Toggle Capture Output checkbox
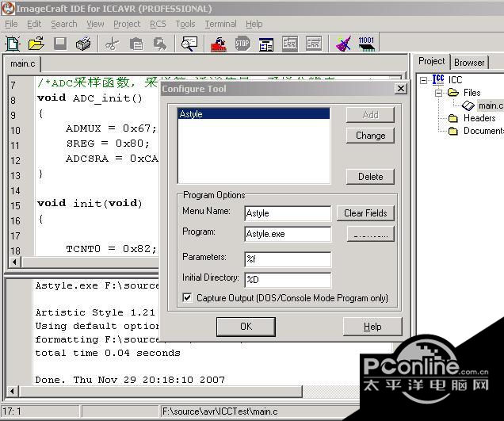 (187, 297)
